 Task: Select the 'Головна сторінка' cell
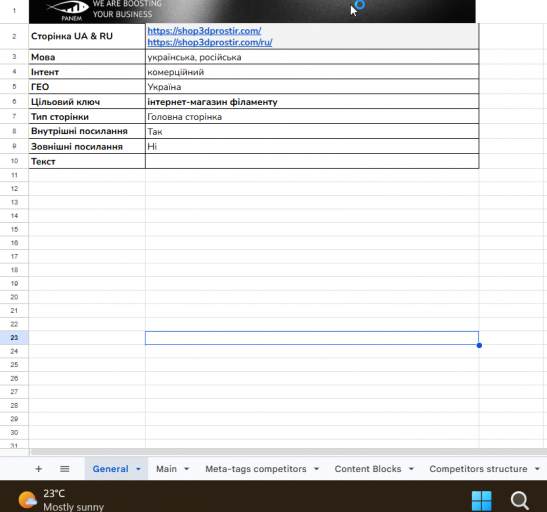coord(312,116)
